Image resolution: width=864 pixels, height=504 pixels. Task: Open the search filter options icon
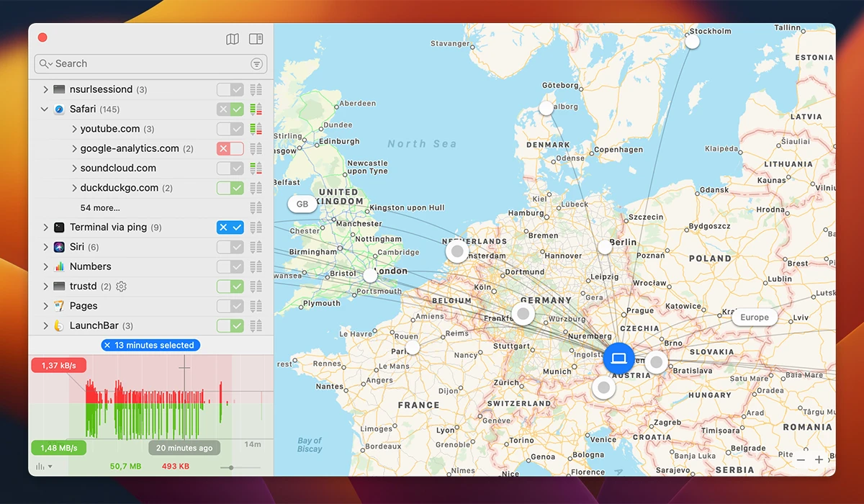[x=256, y=63]
